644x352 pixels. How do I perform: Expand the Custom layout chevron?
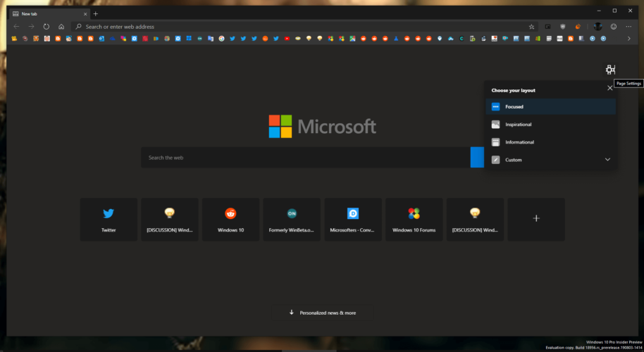pyautogui.click(x=607, y=160)
